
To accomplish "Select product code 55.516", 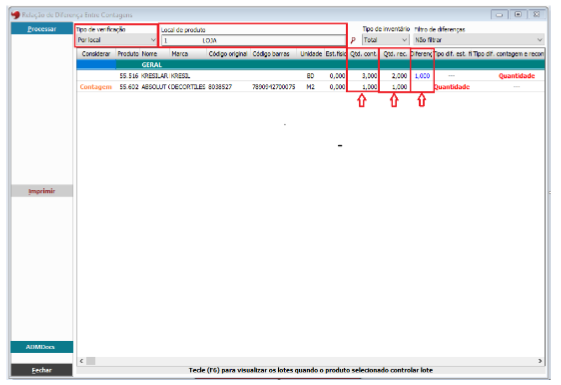I will (x=129, y=76).
